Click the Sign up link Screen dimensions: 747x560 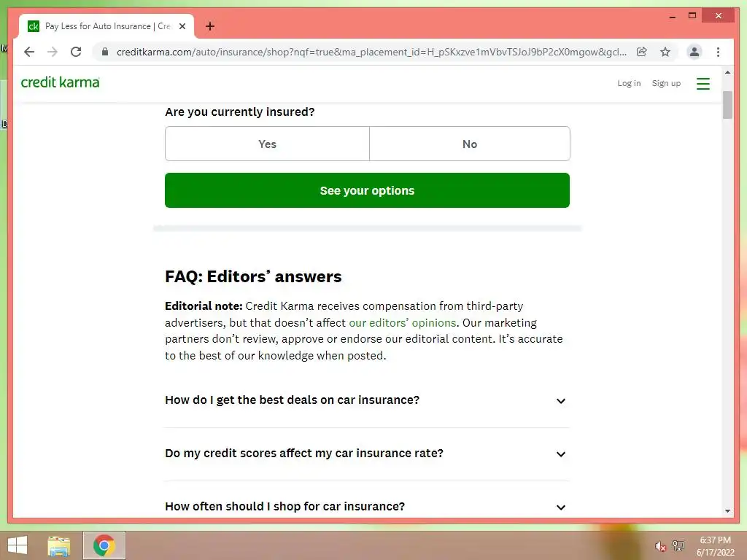coord(666,83)
